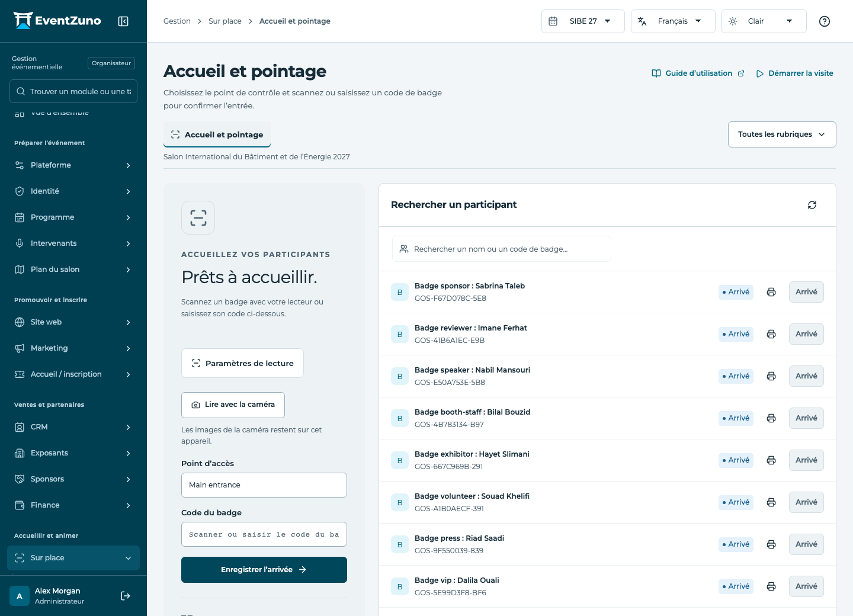Open the help question mark icon
The width and height of the screenshot is (853, 616).
click(824, 21)
